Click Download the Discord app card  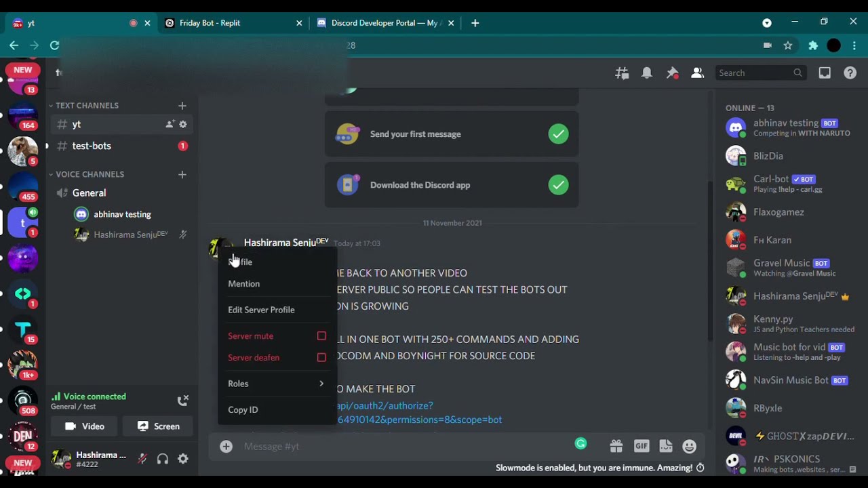click(452, 185)
